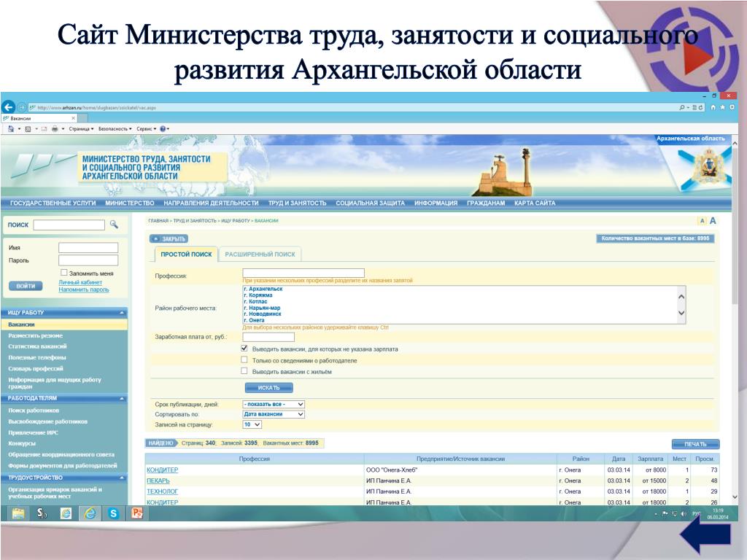
Task: Click the Заработная плата от input field
Action: 268,337
